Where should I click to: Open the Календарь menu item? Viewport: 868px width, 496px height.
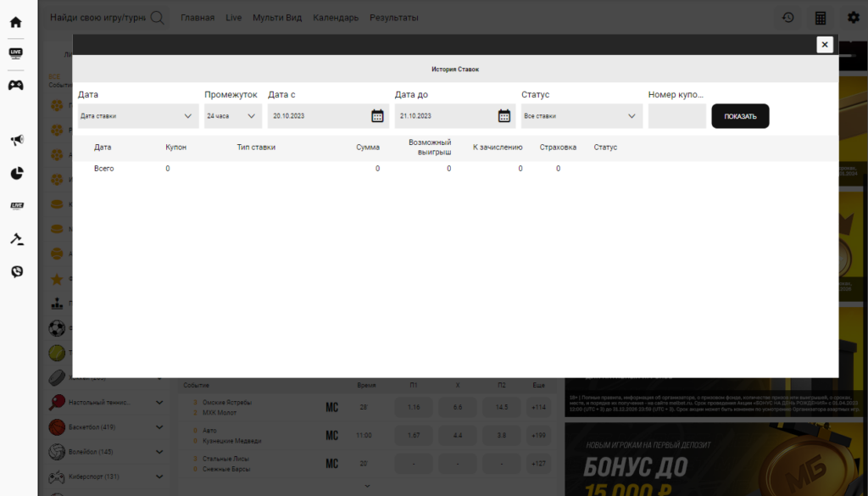[336, 18]
